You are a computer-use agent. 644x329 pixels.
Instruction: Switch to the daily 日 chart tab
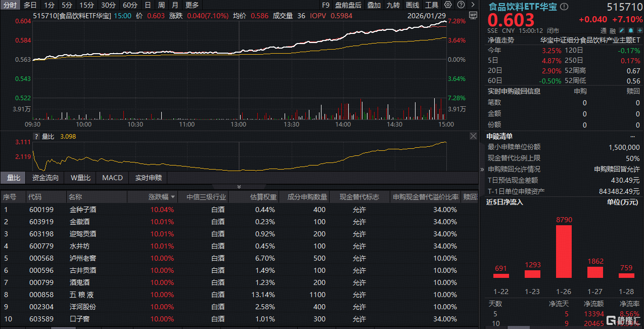click(x=148, y=5)
